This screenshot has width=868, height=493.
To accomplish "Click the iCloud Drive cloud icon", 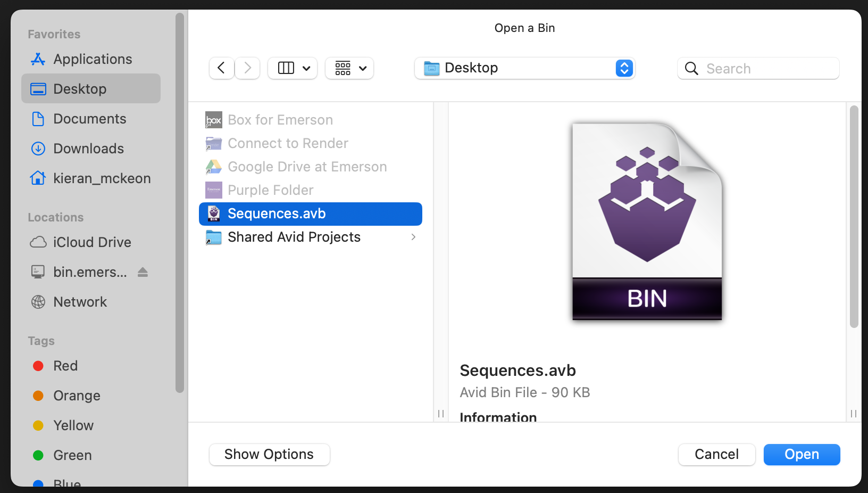I will tap(38, 242).
